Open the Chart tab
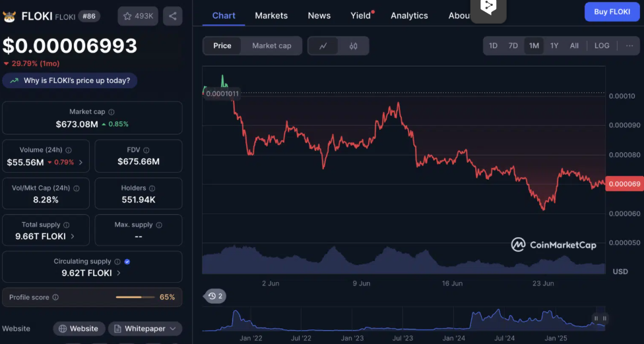This screenshot has height=344, width=644. [224, 16]
